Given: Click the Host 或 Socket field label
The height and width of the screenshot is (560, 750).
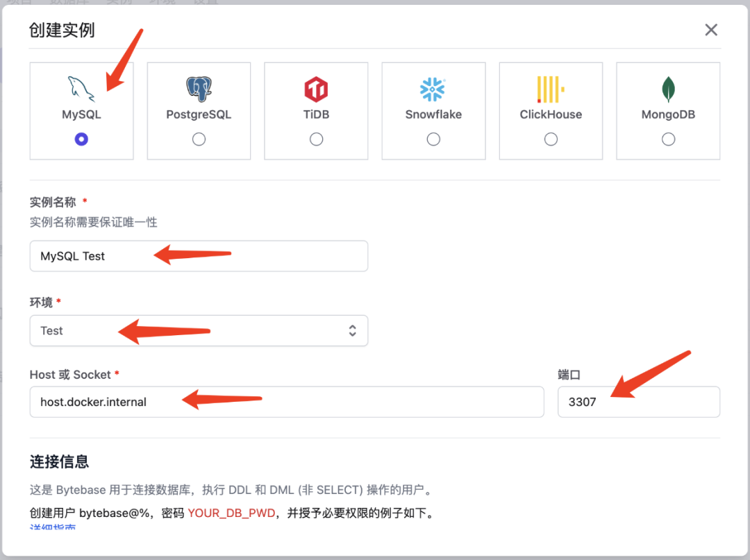Looking at the screenshot, I should 70,375.
